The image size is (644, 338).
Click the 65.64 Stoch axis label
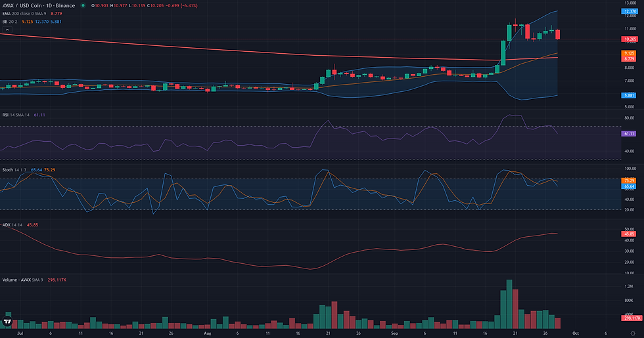(x=629, y=186)
